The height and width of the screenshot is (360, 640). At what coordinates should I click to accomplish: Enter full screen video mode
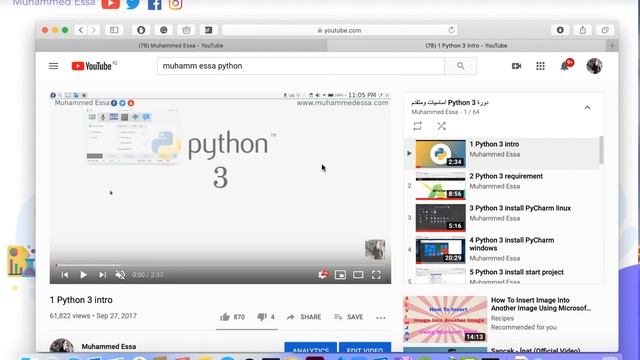376,275
